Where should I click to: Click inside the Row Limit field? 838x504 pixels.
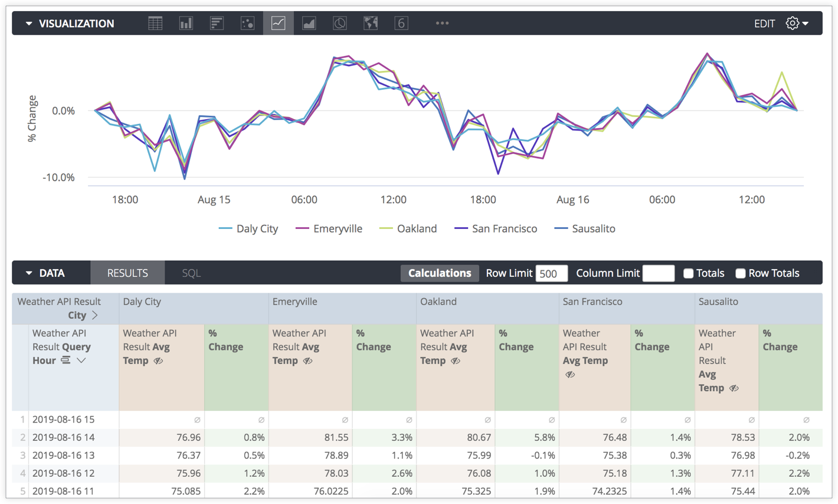551,273
